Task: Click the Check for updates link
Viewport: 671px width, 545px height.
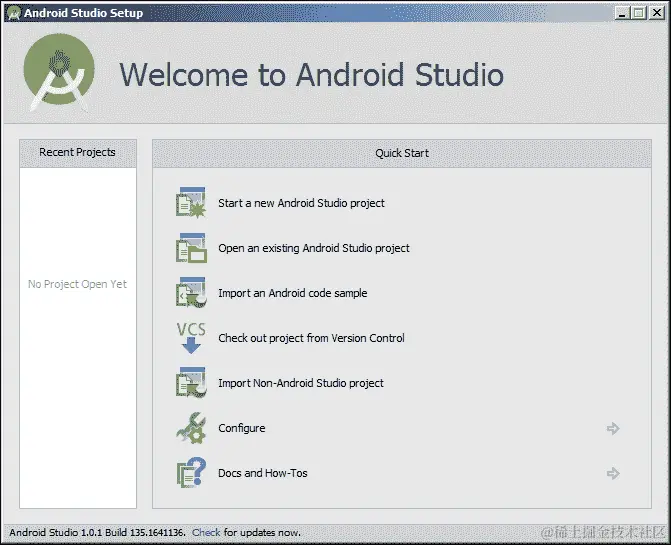Action: (206, 533)
